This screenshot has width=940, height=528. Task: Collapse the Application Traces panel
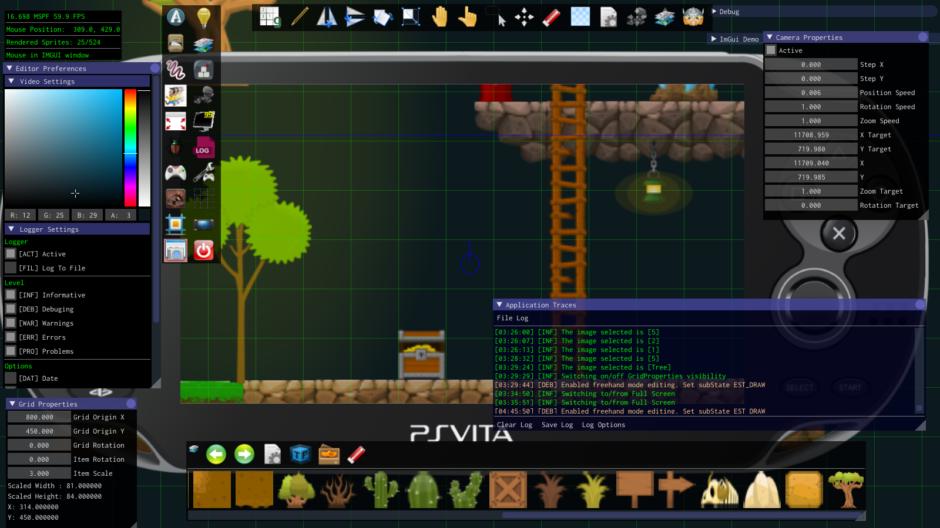(499, 304)
